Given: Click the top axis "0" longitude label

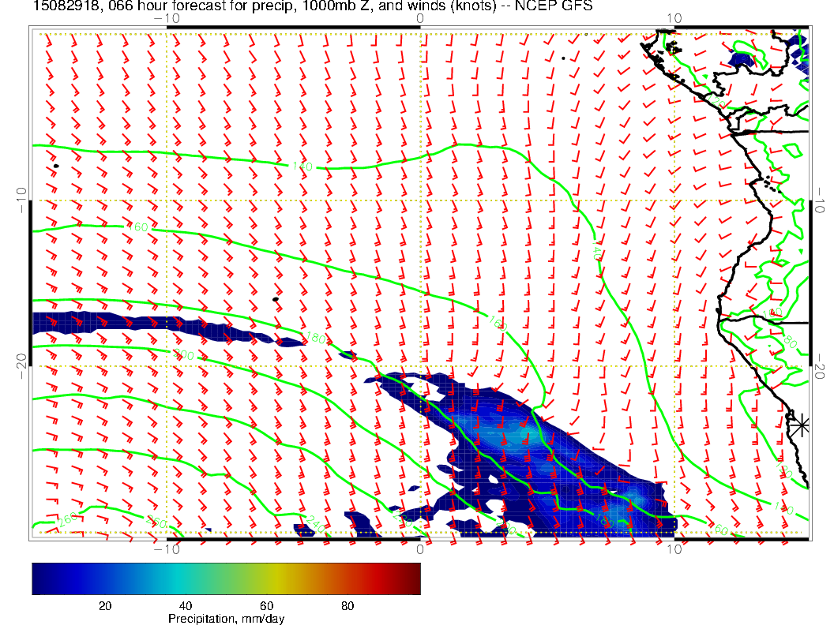Looking at the screenshot, I should [x=419, y=18].
